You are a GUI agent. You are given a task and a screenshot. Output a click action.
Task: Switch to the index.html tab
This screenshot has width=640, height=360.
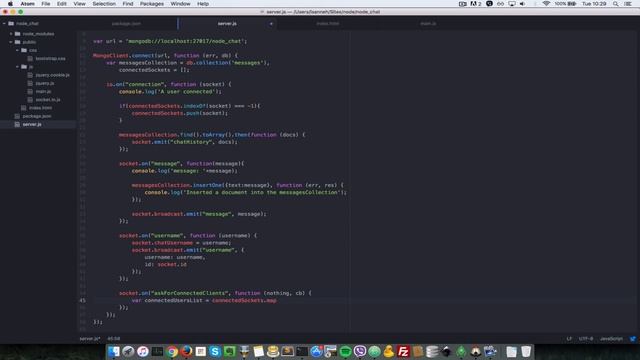point(328,24)
